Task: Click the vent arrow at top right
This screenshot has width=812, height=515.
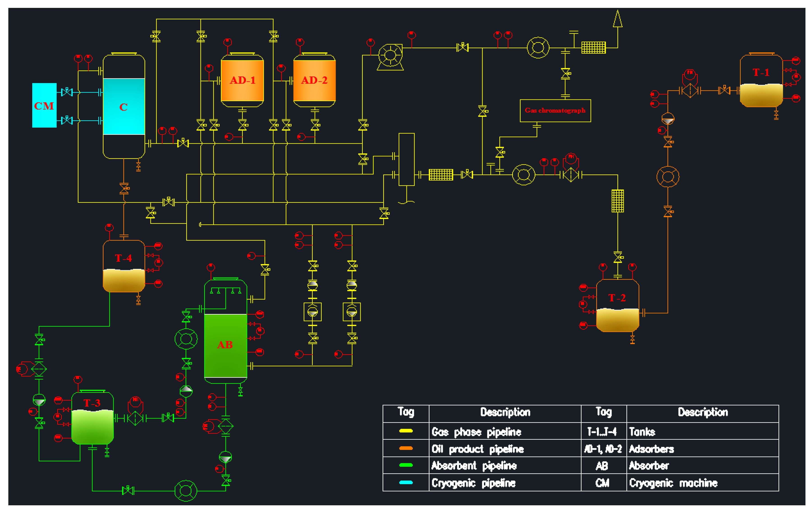Action: (617, 19)
